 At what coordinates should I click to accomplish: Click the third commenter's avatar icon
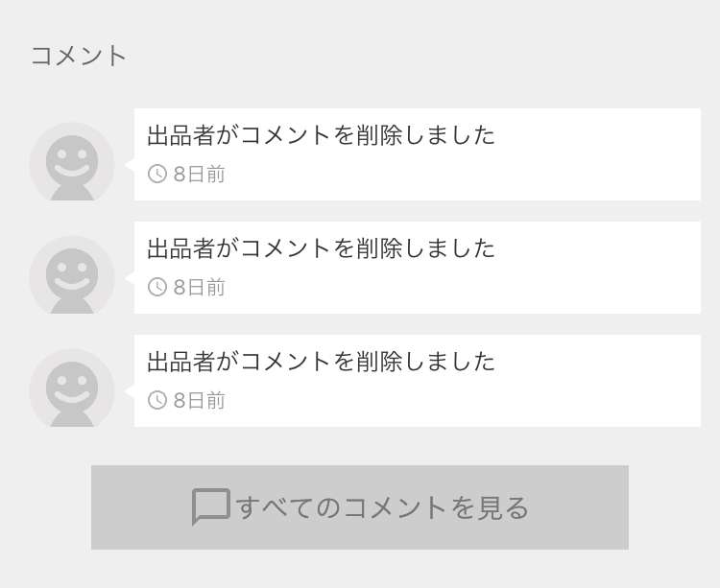tap(72, 388)
